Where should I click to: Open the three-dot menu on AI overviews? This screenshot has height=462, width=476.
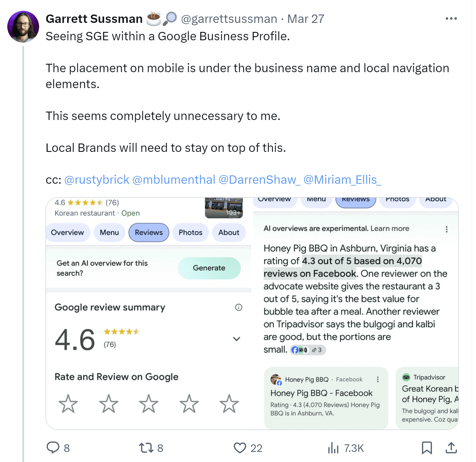(447, 230)
